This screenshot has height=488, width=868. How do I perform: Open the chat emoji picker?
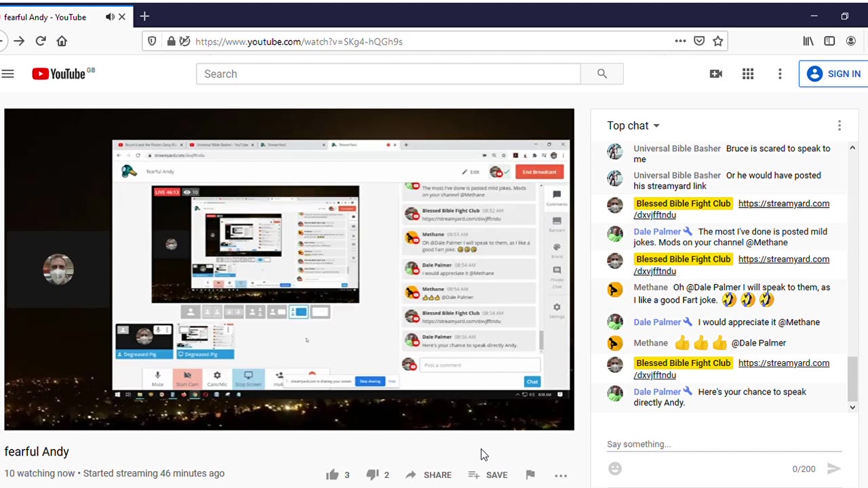point(615,468)
